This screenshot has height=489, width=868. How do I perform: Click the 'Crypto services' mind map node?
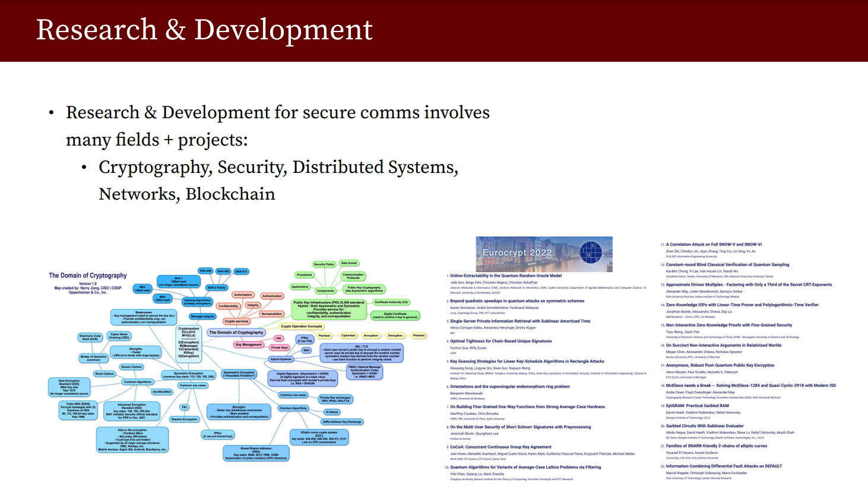pos(236,321)
